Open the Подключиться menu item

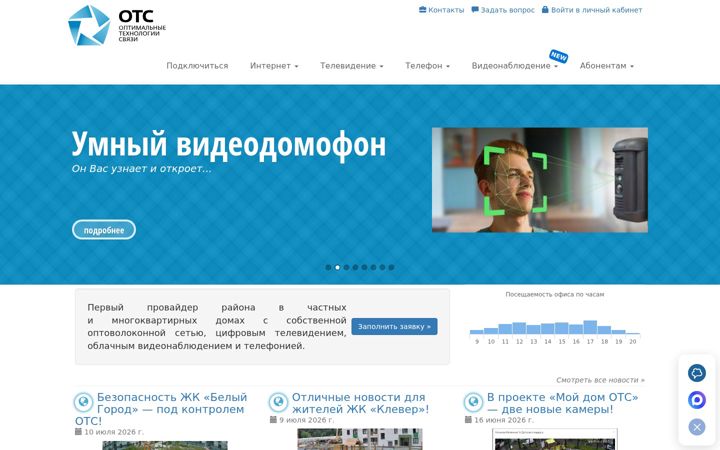pos(197,66)
